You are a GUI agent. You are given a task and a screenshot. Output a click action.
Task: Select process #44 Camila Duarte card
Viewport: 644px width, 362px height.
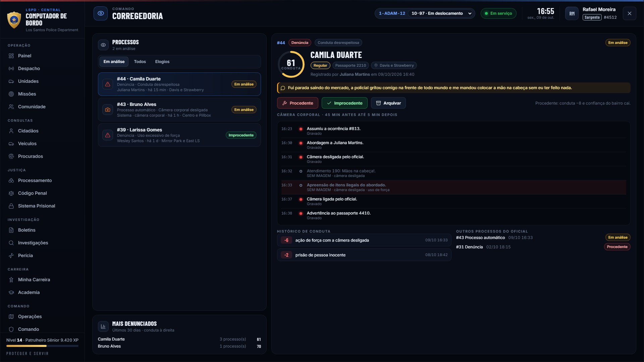(x=179, y=84)
